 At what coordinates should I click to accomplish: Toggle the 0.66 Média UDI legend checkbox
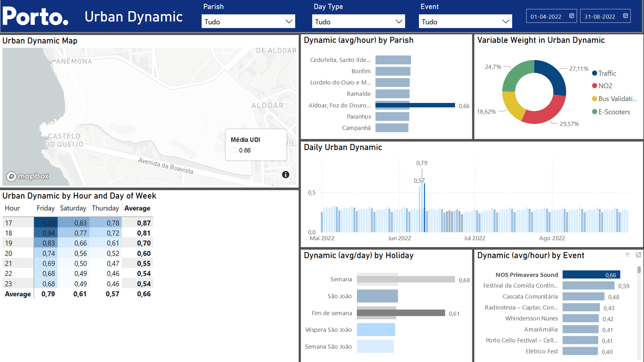click(234, 151)
